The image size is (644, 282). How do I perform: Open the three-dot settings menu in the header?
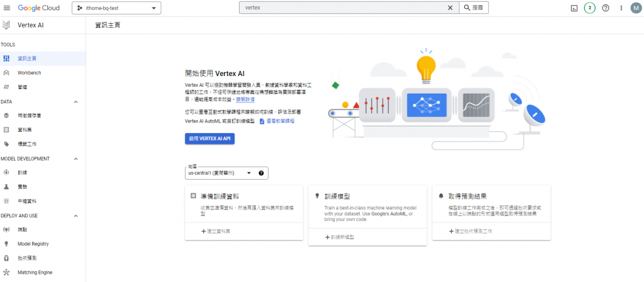(621, 8)
